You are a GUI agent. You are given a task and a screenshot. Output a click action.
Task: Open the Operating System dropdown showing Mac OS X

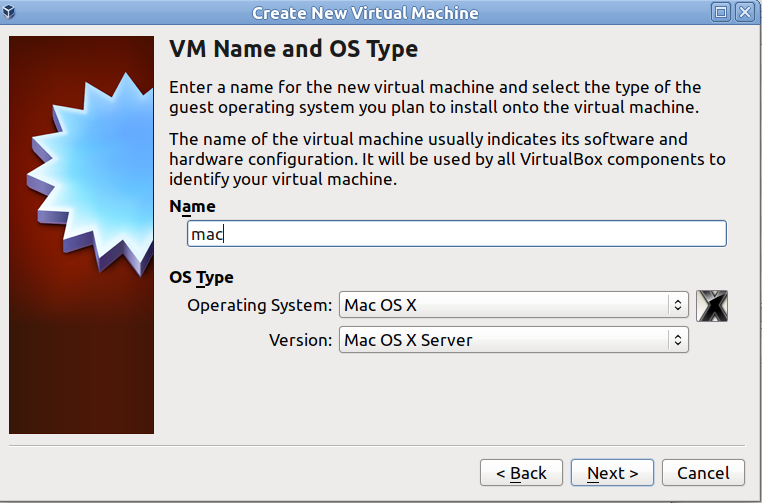505,304
